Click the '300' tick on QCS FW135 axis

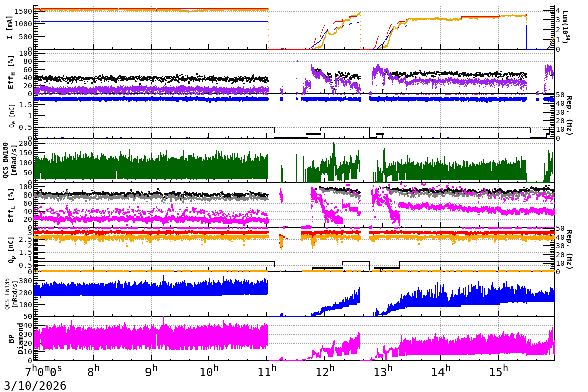click(x=26, y=281)
